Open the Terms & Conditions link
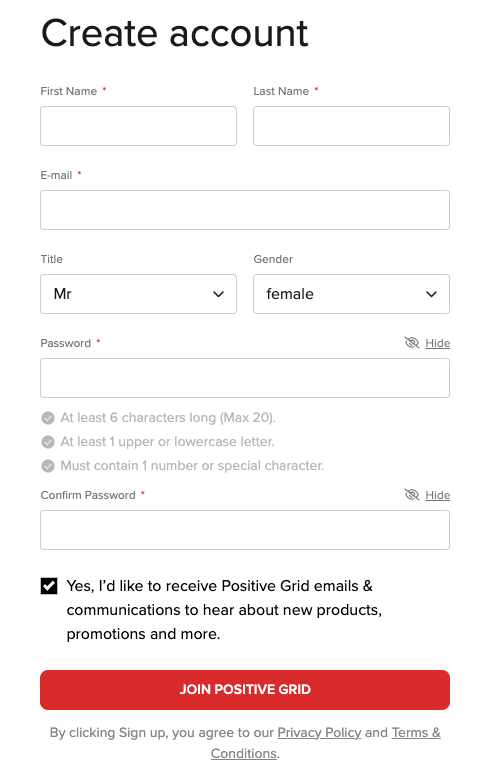 point(326,743)
